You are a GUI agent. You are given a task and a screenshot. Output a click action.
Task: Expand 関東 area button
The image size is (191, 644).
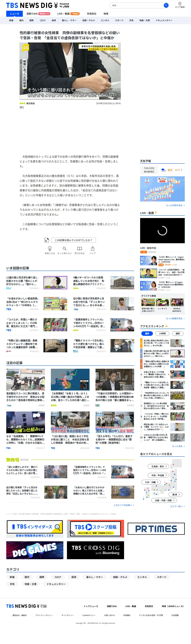tap(176, 495)
